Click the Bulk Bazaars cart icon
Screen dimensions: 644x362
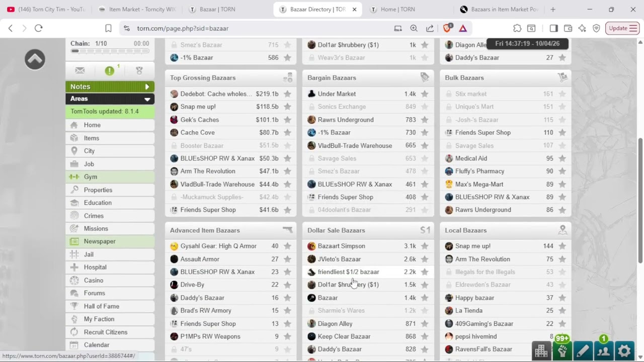tap(562, 77)
